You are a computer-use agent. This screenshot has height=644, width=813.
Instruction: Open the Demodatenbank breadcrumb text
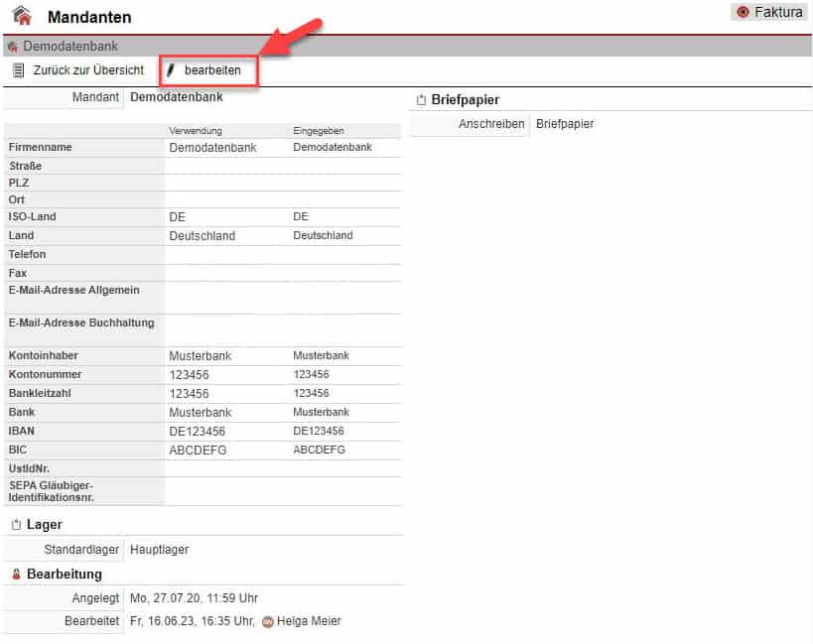tap(70, 47)
